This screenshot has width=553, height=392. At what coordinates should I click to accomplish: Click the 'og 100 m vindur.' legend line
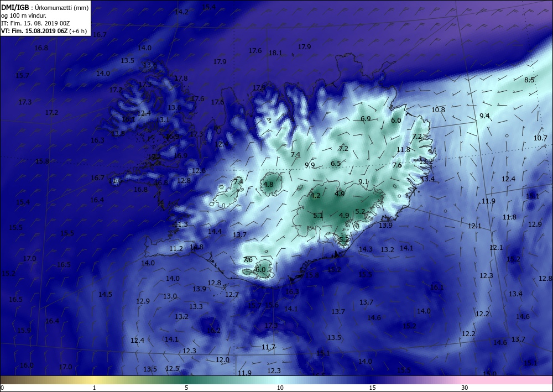click(24, 15)
